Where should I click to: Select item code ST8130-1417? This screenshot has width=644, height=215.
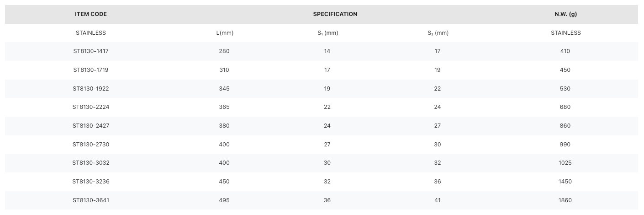coord(91,51)
